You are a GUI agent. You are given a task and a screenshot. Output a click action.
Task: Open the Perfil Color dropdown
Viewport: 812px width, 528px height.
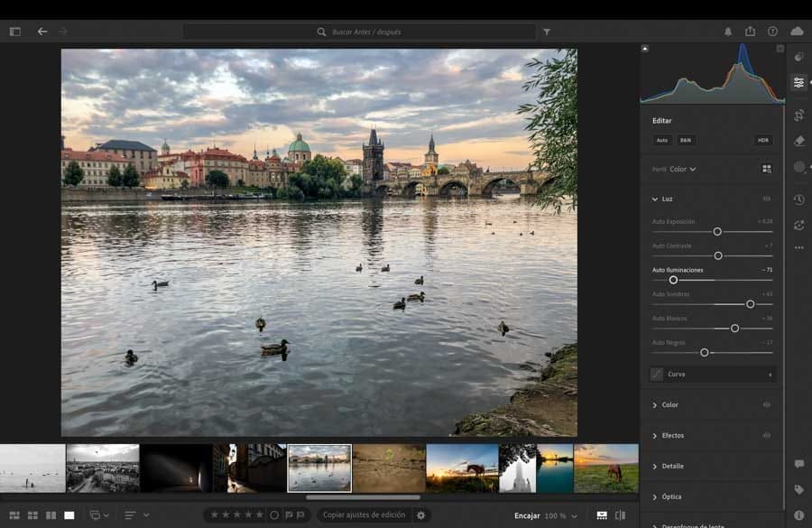click(682, 169)
